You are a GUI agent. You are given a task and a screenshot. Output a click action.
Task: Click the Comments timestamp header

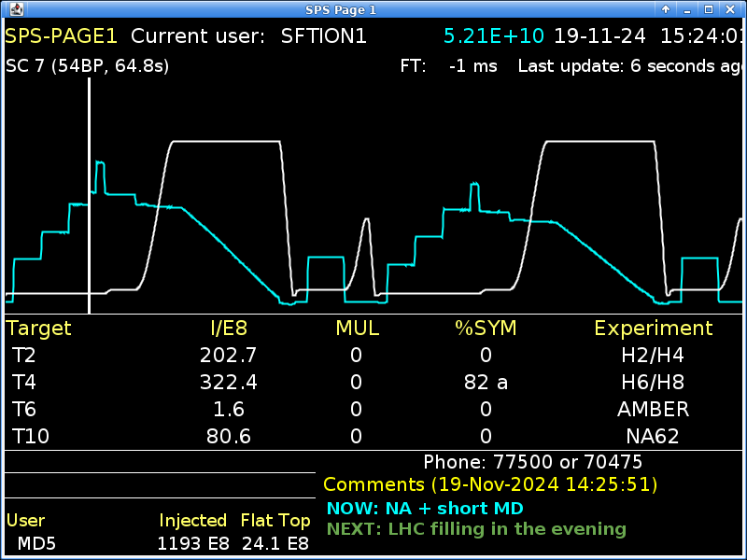pyautogui.click(x=490, y=484)
